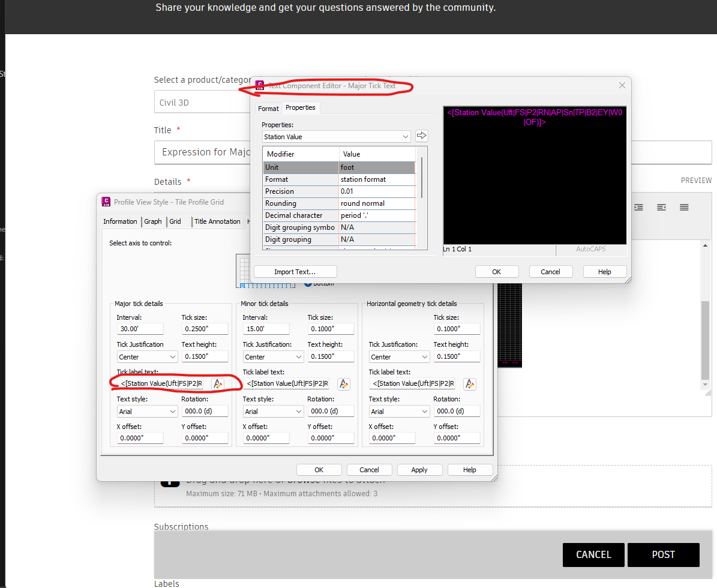Open the Major tick label text component editor

[218, 383]
